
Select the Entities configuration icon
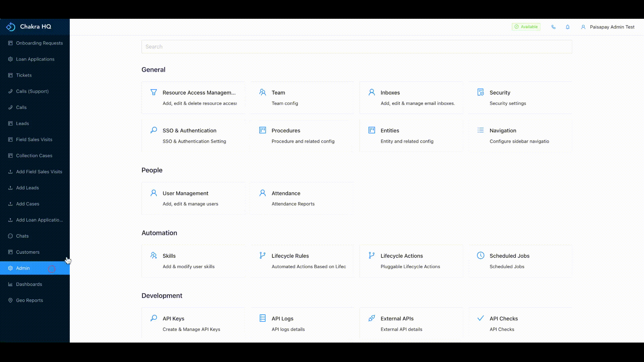coord(372,130)
